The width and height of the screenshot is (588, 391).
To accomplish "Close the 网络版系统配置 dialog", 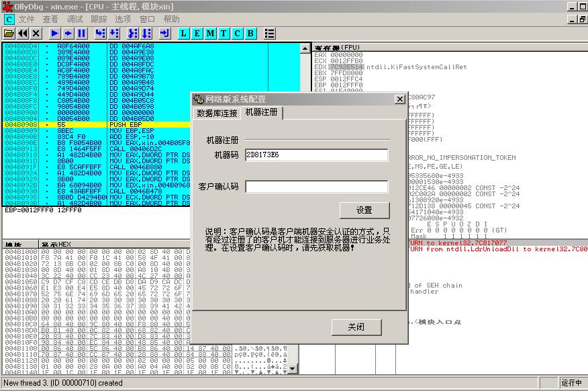I will [400, 99].
